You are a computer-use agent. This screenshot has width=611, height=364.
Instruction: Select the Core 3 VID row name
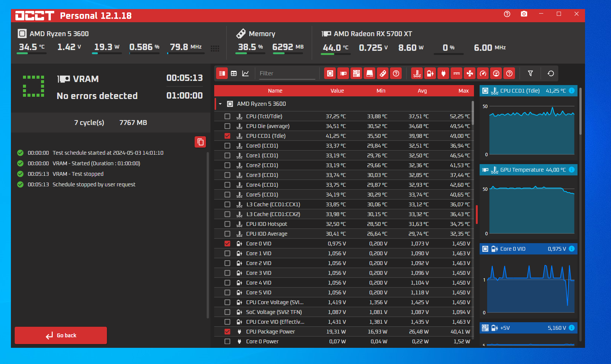pyautogui.click(x=259, y=273)
